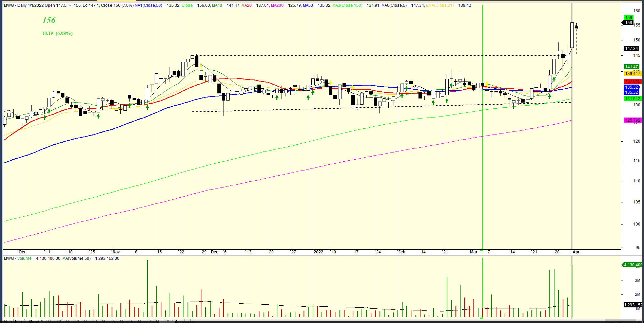
Task: Open the Sheet 2 tab
Action: [54, 321]
